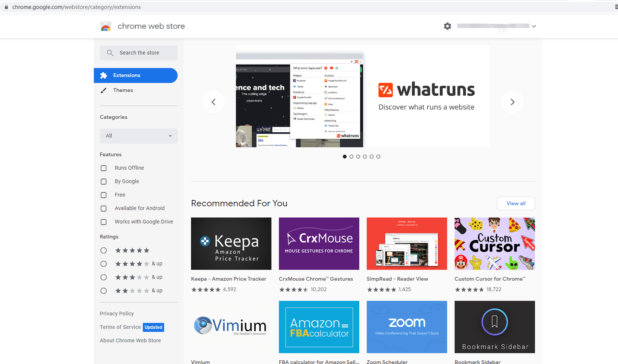Viewport: 618px width, 364px height.
Task: Open the whatruns featured banner
Action: click(363, 96)
